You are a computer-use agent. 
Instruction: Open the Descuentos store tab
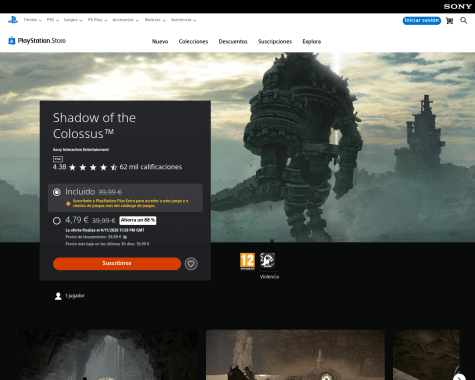coord(233,42)
